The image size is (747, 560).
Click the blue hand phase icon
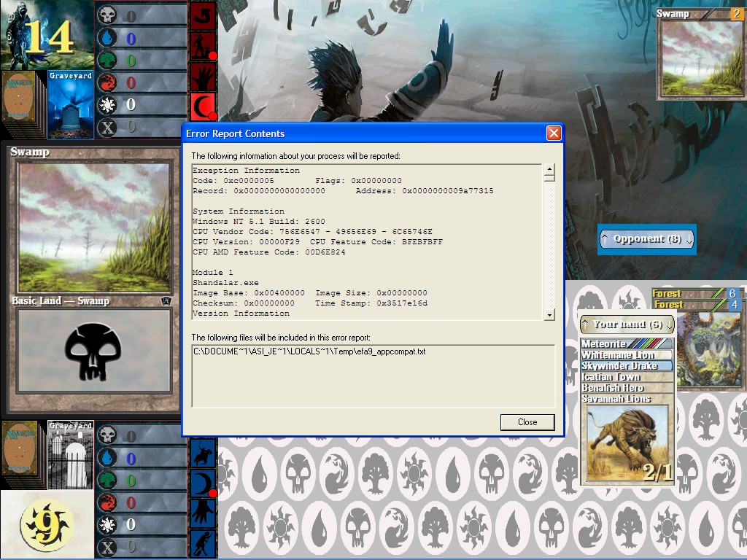203,513
